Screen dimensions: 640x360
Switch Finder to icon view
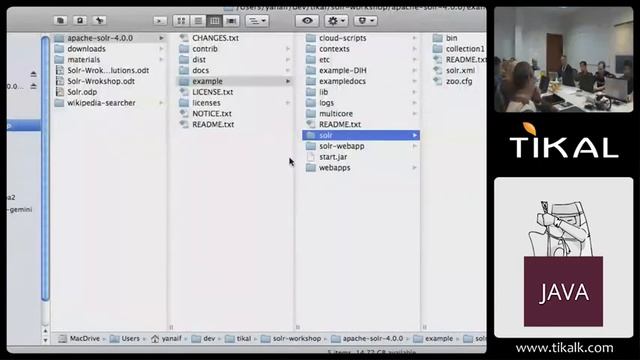181,20
